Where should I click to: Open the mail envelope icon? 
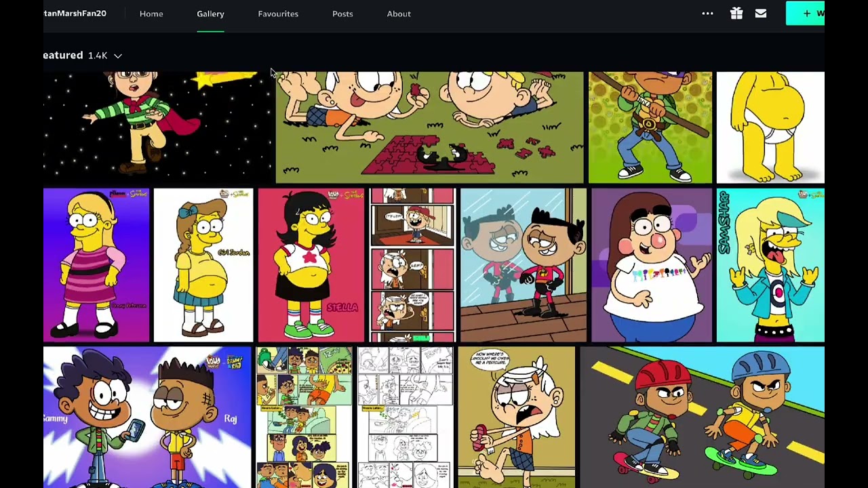coord(761,14)
